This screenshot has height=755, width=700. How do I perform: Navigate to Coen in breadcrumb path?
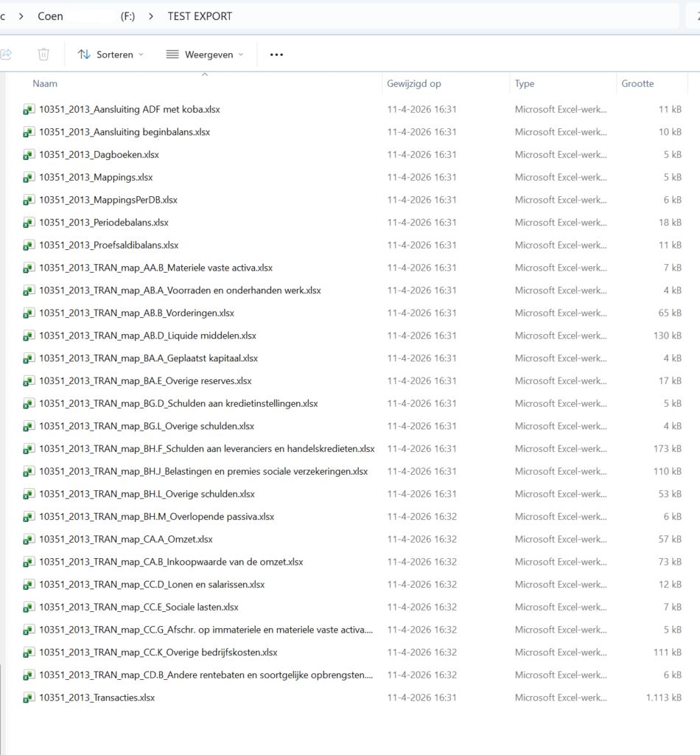click(x=50, y=16)
